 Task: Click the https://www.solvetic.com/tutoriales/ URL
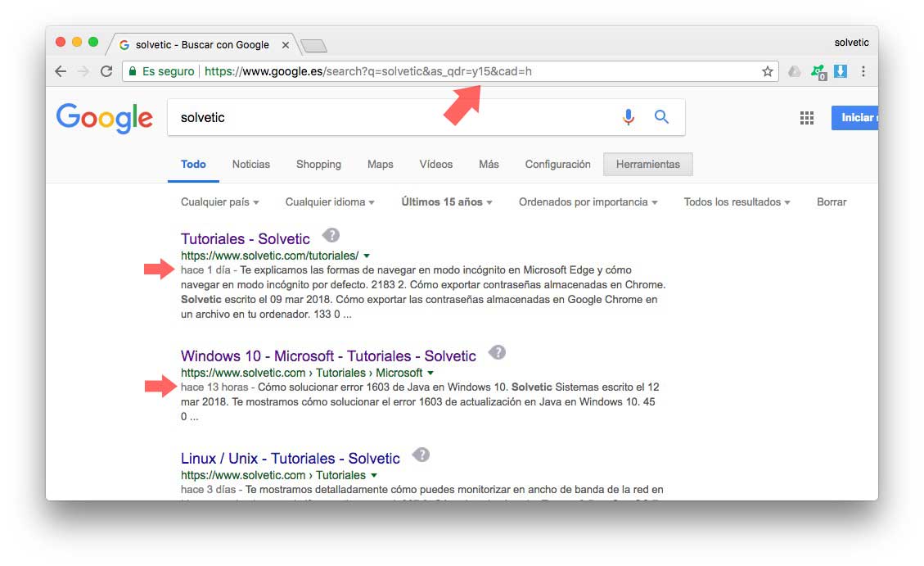coord(269,256)
